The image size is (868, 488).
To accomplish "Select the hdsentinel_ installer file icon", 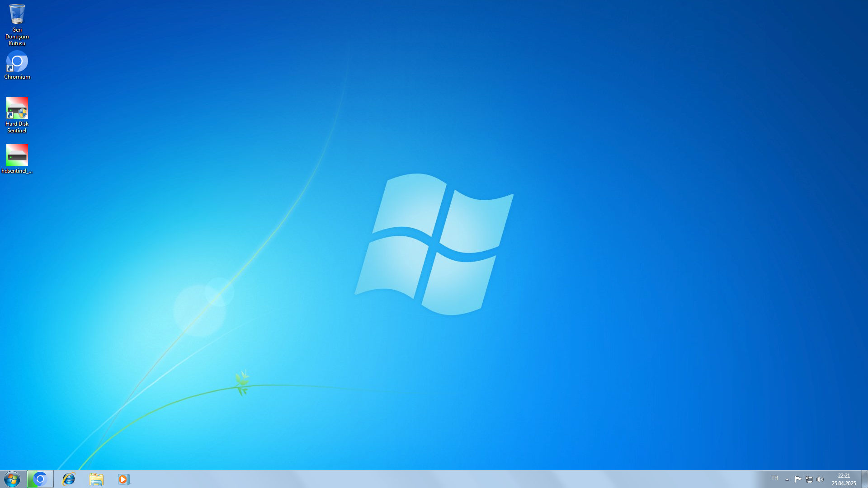I will (x=17, y=155).
